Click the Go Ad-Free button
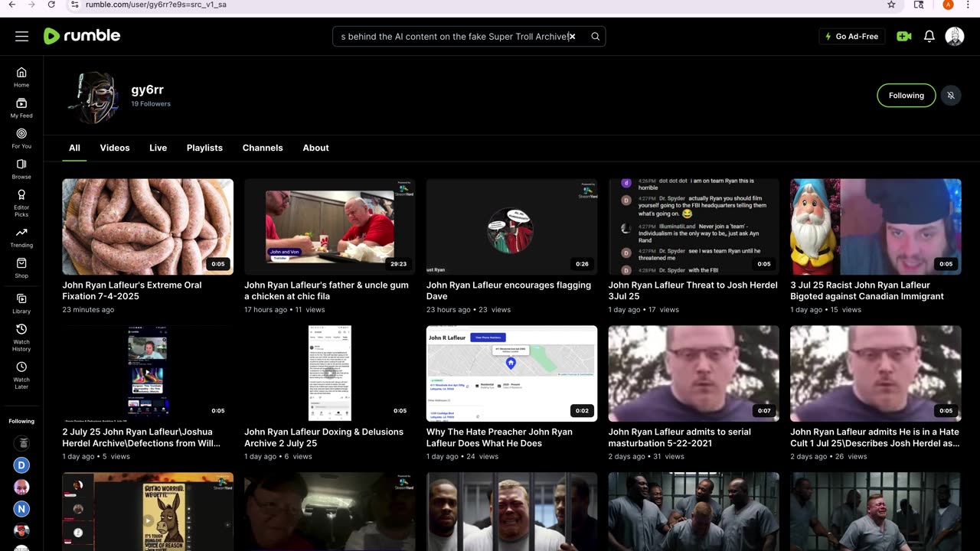Screen dimensions: 980x551 pyautogui.click(x=852, y=36)
